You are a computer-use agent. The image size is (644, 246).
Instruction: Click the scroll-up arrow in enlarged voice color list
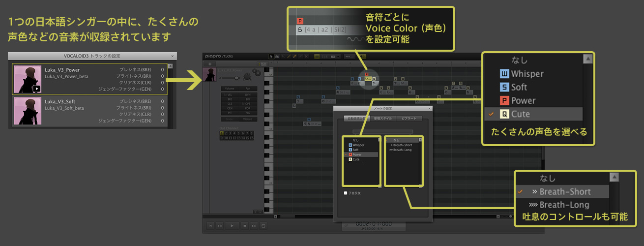pyautogui.click(x=587, y=59)
